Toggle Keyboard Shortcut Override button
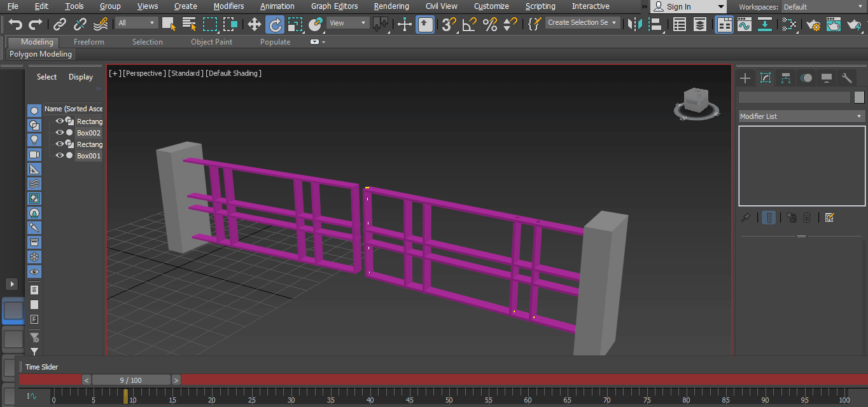Image resolution: width=868 pixels, height=407 pixels. coord(425,24)
